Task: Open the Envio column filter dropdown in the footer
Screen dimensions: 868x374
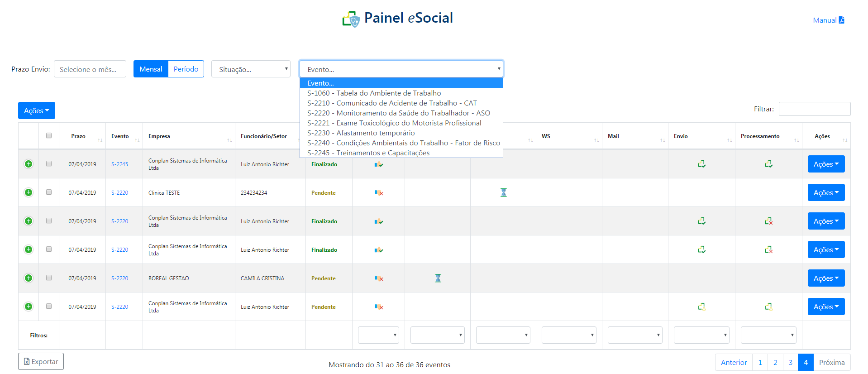Action: click(701, 335)
